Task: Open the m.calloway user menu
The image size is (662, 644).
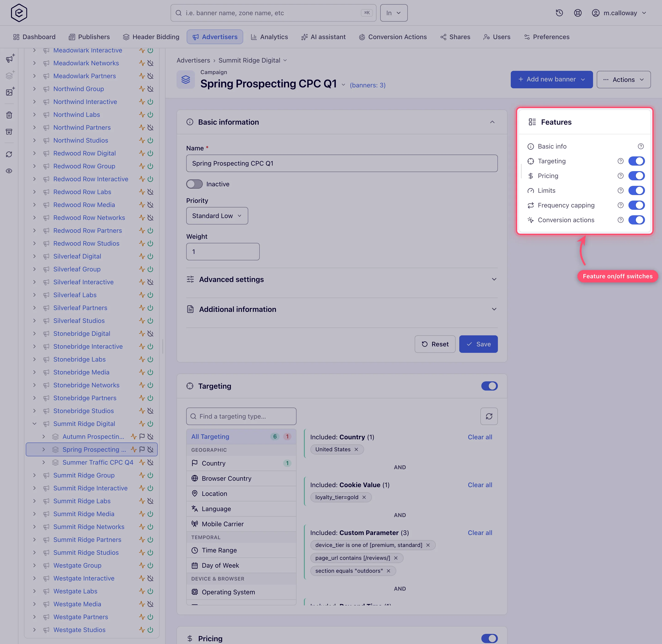Action: [x=619, y=13]
